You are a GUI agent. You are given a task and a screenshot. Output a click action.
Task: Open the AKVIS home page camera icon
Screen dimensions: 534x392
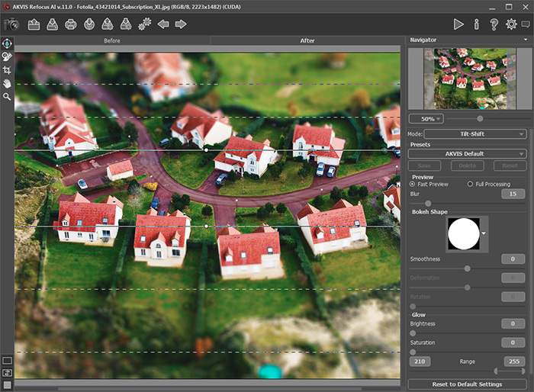pos(11,24)
